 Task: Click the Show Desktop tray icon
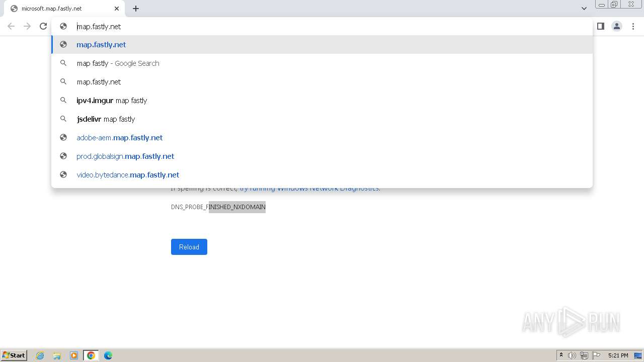tap(638, 355)
